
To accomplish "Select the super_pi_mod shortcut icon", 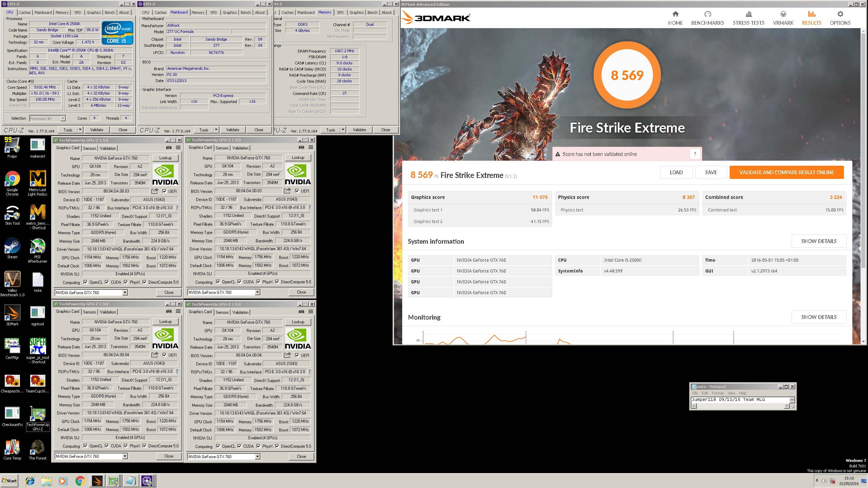I will click(38, 351).
